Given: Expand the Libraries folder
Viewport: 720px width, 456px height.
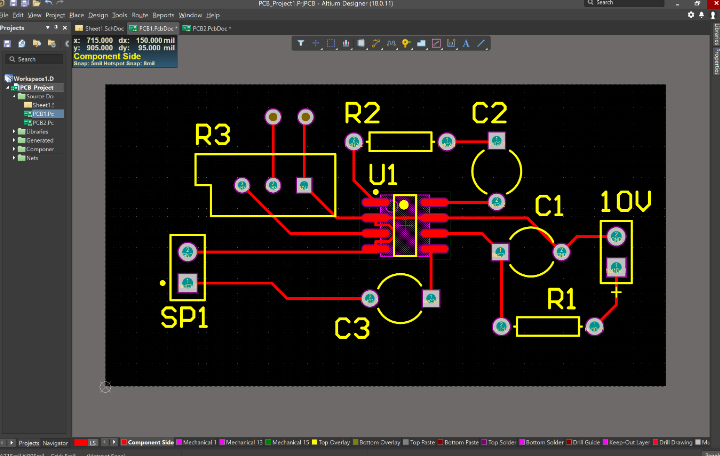Looking at the screenshot, I should (x=15, y=132).
